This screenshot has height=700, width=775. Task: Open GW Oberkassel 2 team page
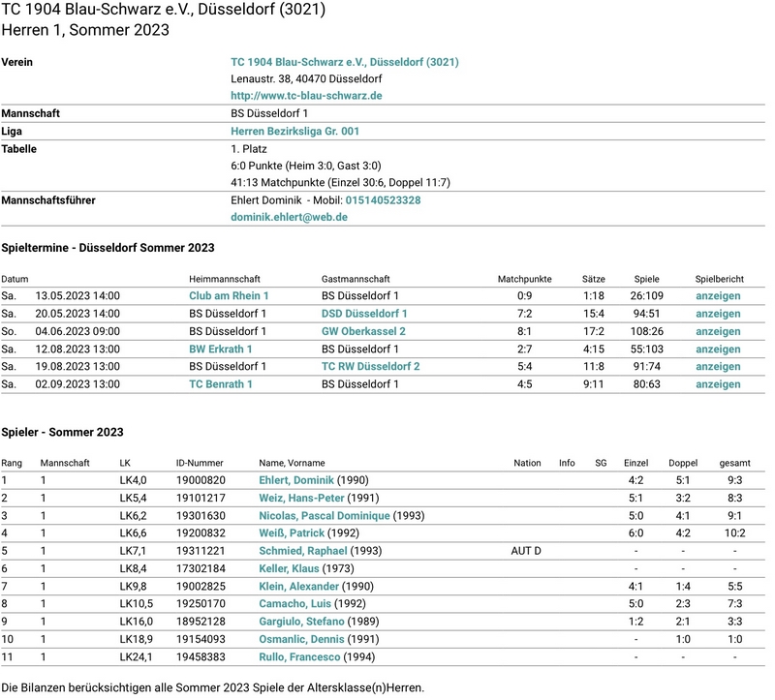coord(363,331)
